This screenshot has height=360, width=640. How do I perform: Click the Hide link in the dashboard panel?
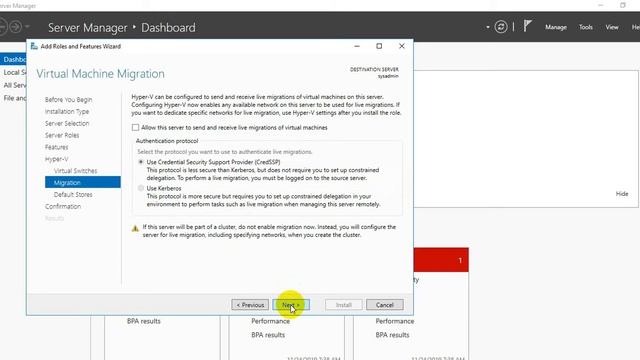coord(622,194)
